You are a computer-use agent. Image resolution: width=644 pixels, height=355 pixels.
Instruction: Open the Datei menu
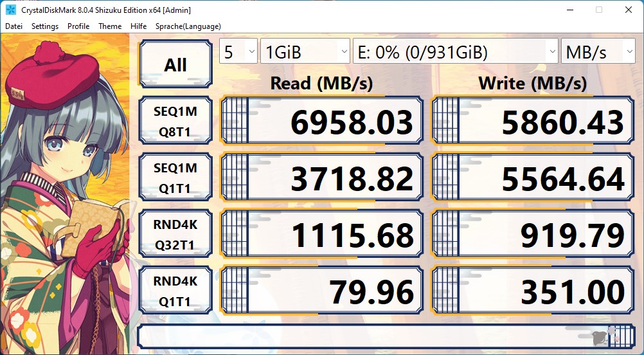coord(14,26)
